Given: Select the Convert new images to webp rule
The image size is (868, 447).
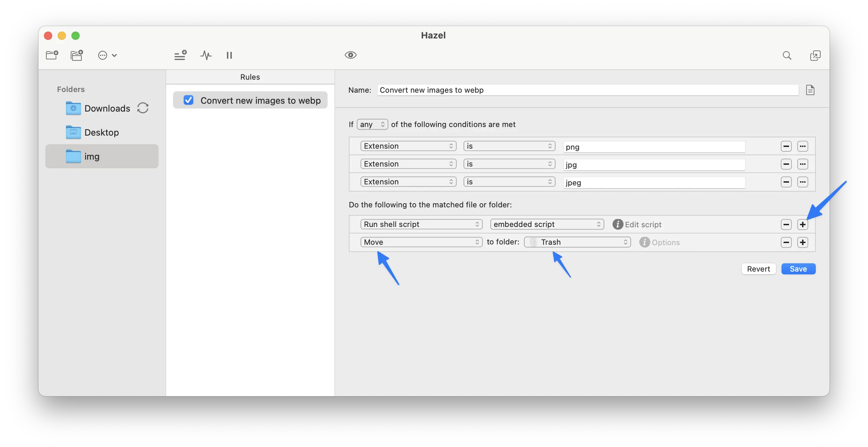Looking at the screenshot, I should 250,100.
